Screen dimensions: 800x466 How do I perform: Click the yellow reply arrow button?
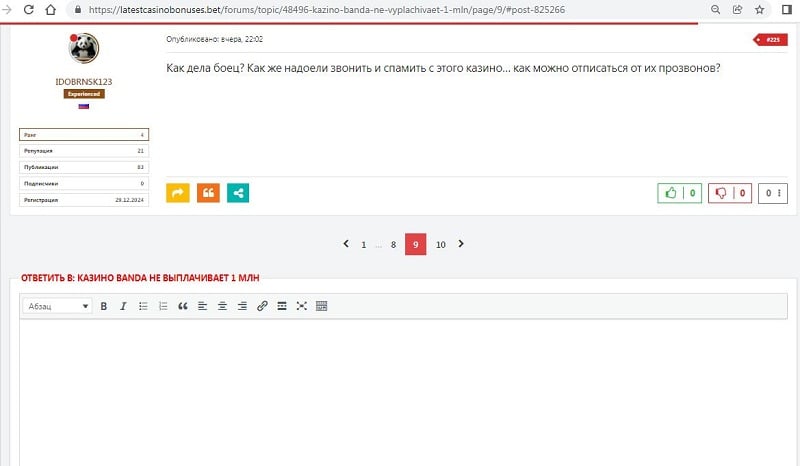[x=177, y=193]
